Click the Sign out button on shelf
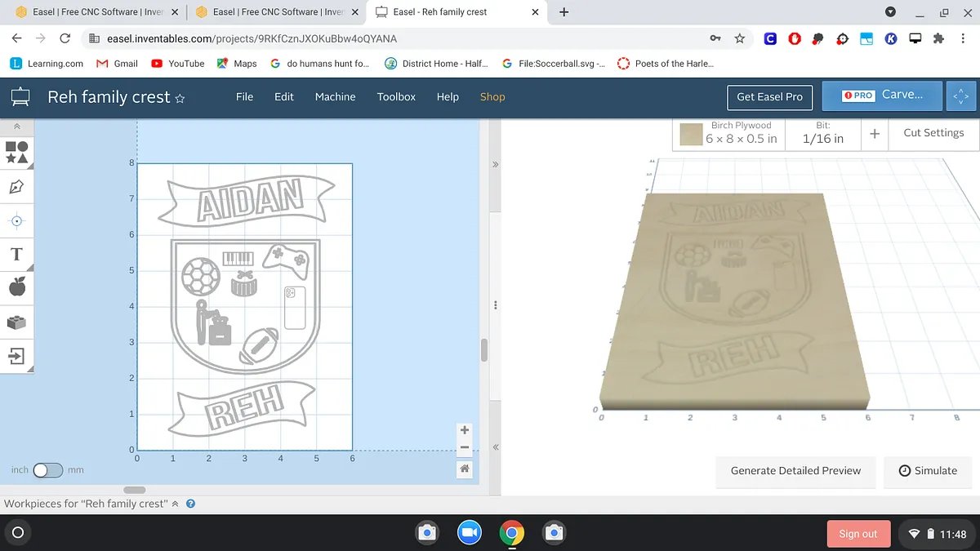 pos(857,534)
